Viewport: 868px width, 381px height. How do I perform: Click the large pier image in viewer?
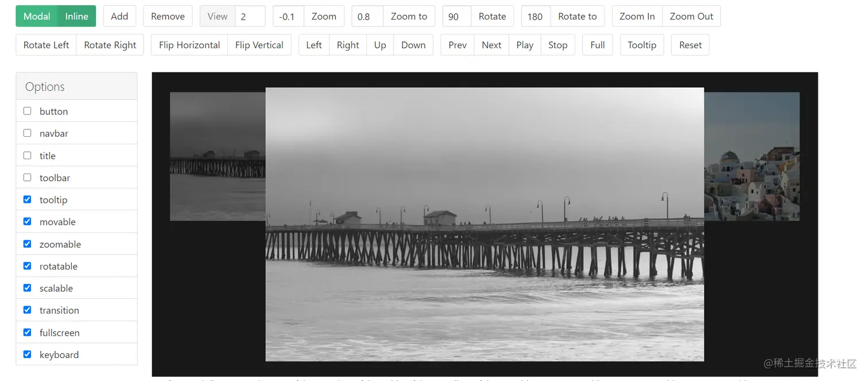click(x=485, y=224)
